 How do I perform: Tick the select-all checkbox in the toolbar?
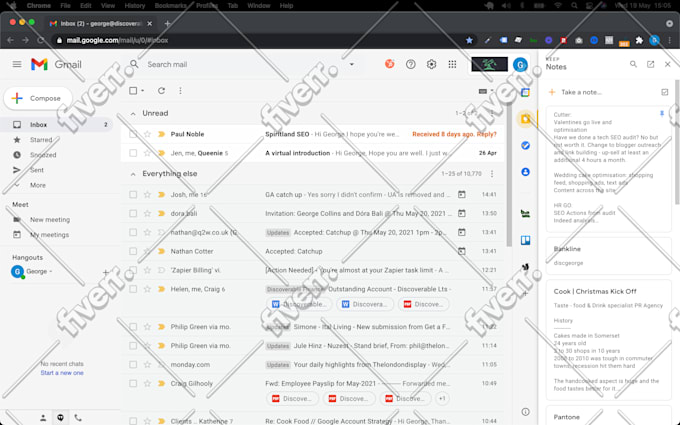(133, 91)
